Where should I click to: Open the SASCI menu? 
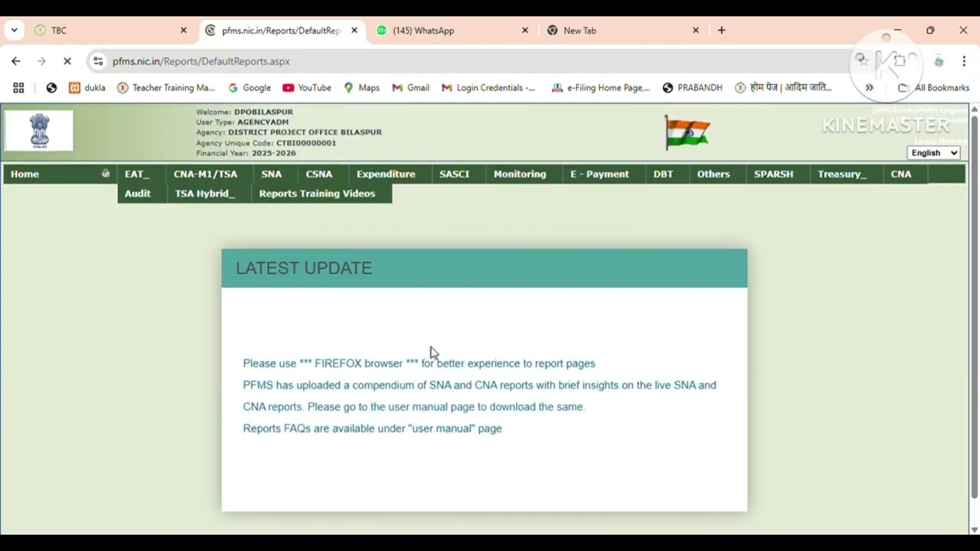point(454,174)
